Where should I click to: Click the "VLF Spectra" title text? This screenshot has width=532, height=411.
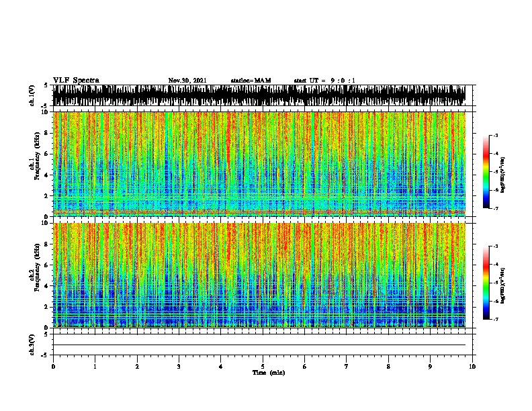coord(76,81)
